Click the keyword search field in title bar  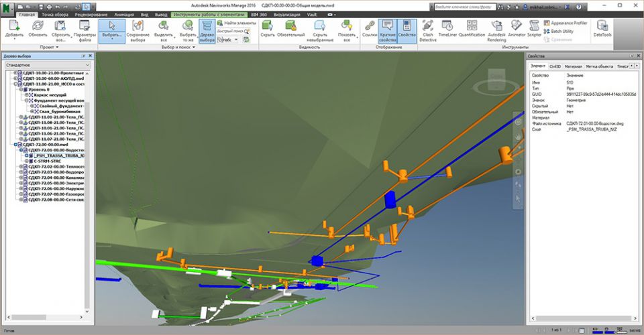click(465, 7)
